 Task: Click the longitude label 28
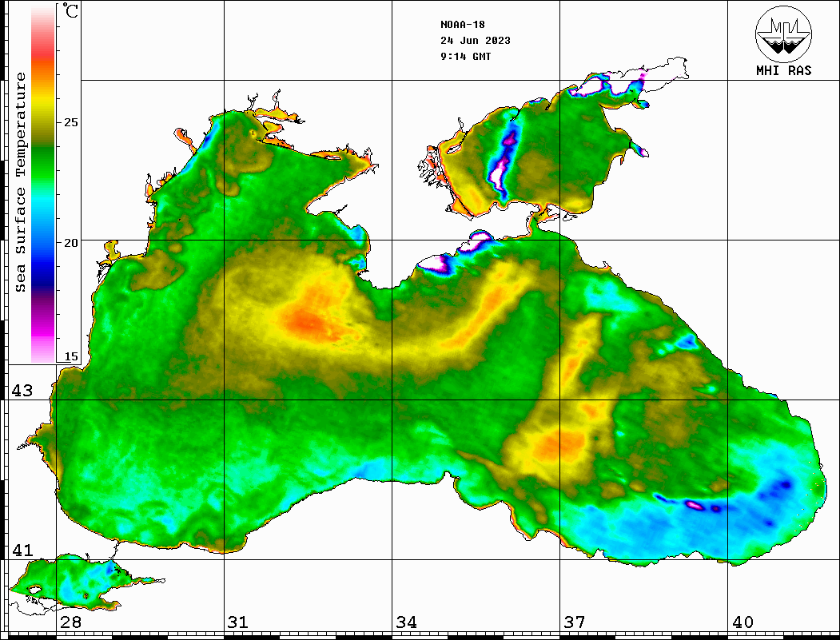pos(70,622)
